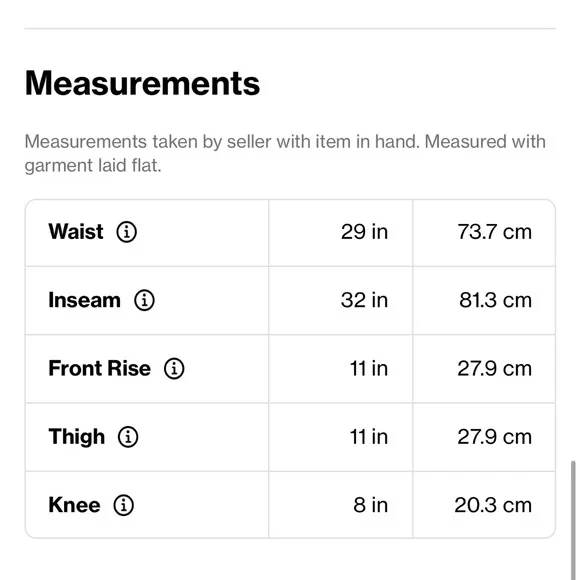
Task: Select the Front Rise 27.9 cm value
Action: click(495, 368)
